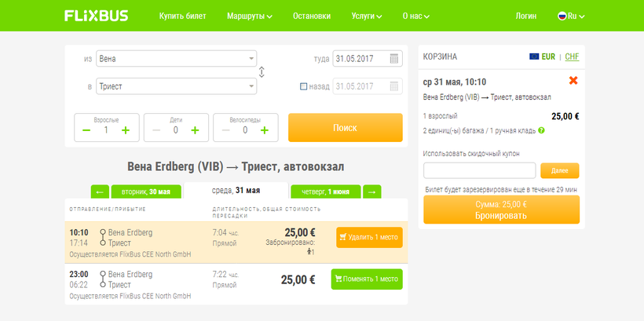The width and height of the screenshot is (644, 321).
Task: Click the Поиск search button
Action: tap(346, 128)
